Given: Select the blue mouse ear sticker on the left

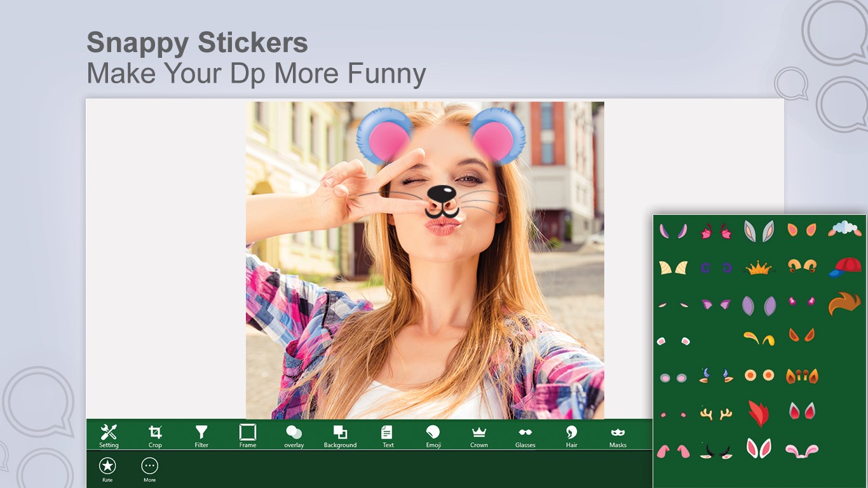Looking at the screenshot, I should tap(384, 136).
